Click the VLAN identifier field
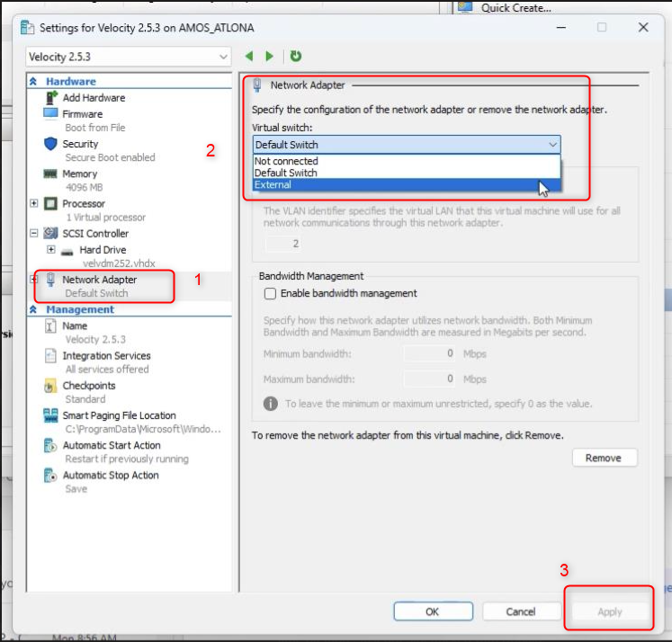 pyautogui.click(x=283, y=244)
